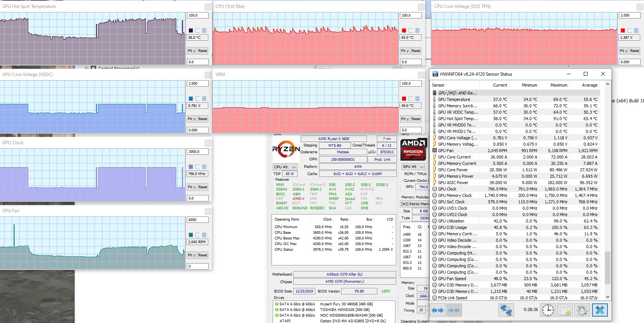Click the GPU Clock row clock icon
This screenshot has width=644, height=323.
tap(435, 189)
